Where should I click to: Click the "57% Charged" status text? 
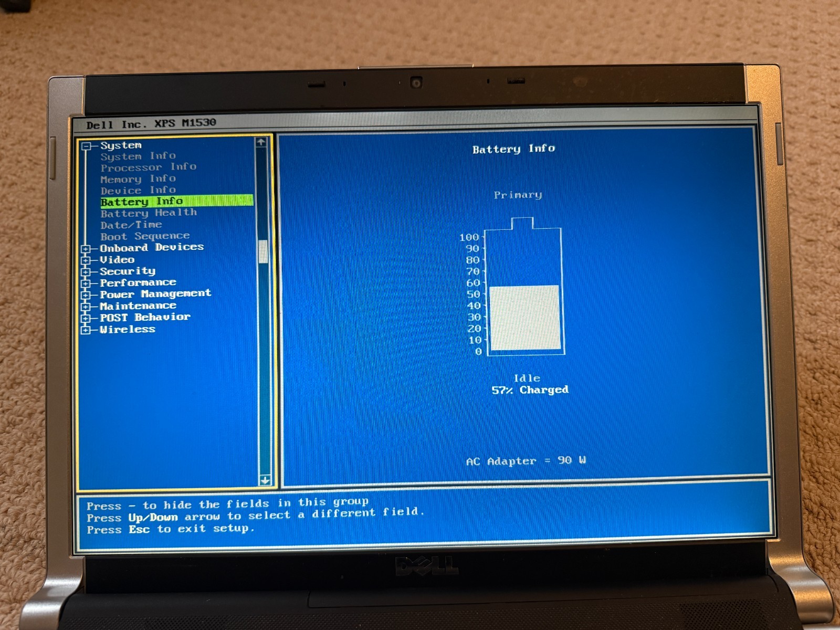coord(530,390)
